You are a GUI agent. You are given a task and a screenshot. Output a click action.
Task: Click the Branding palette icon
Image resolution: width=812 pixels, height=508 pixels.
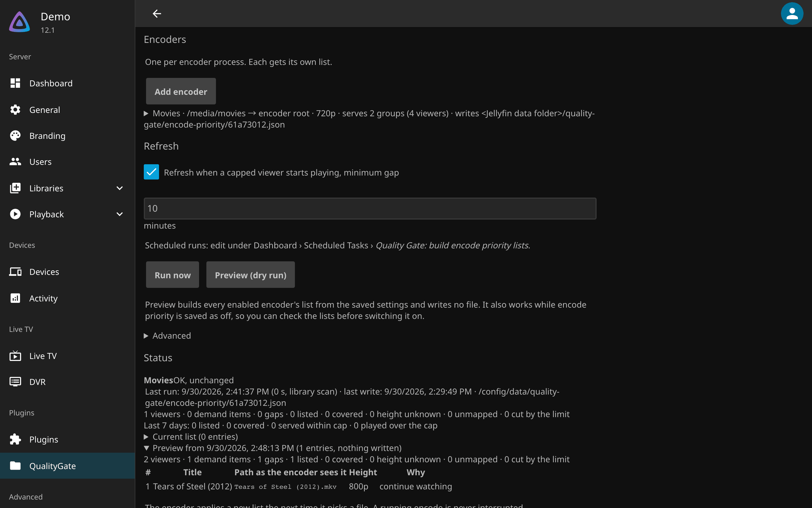(x=15, y=136)
